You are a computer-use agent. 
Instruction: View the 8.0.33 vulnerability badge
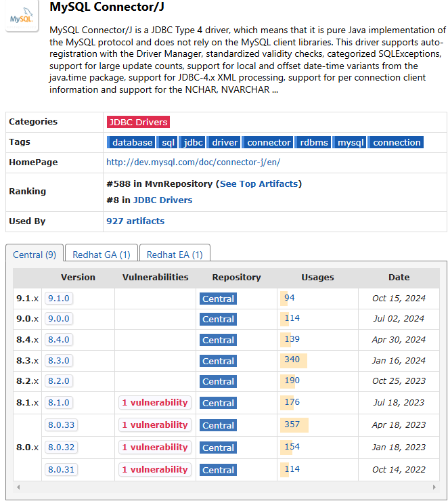click(155, 425)
